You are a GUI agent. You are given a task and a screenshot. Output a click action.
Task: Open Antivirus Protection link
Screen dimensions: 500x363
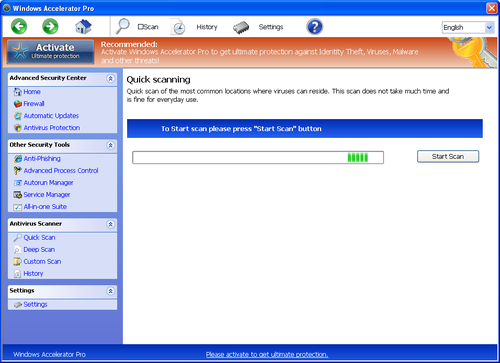pos(52,128)
